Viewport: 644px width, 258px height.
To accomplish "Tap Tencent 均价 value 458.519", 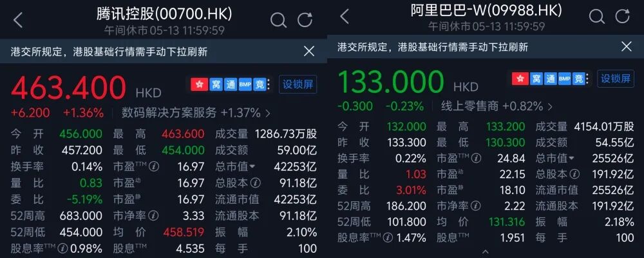I will pyautogui.click(x=184, y=232).
